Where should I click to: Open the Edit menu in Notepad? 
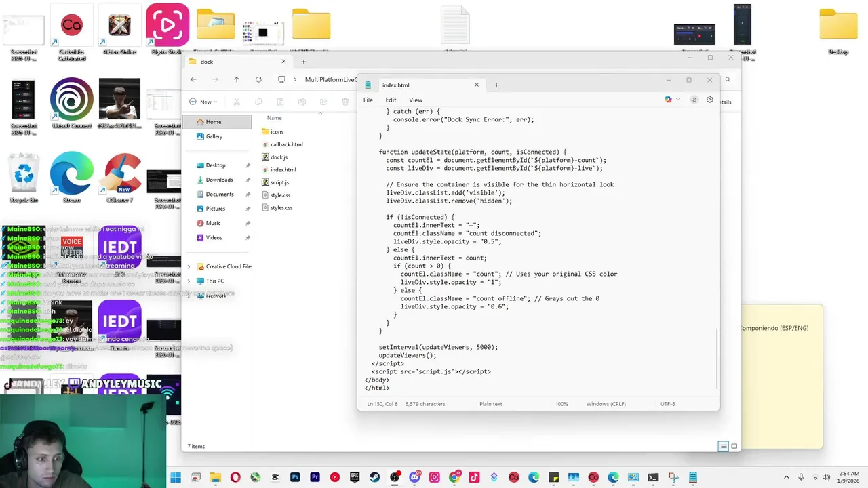click(x=391, y=100)
